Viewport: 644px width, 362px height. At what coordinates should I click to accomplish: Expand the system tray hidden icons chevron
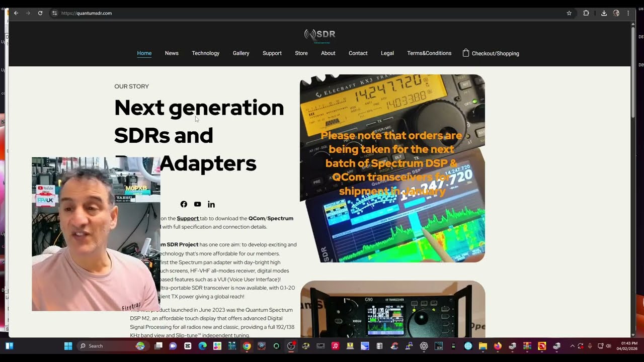572,346
